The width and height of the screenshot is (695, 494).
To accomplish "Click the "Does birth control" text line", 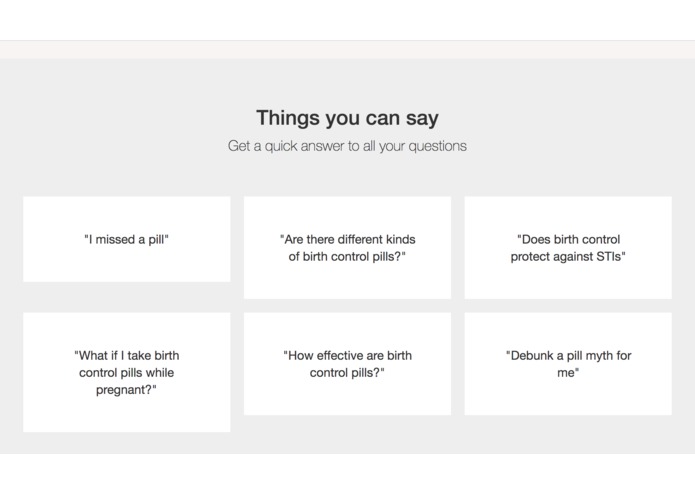I will pos(568,239).
